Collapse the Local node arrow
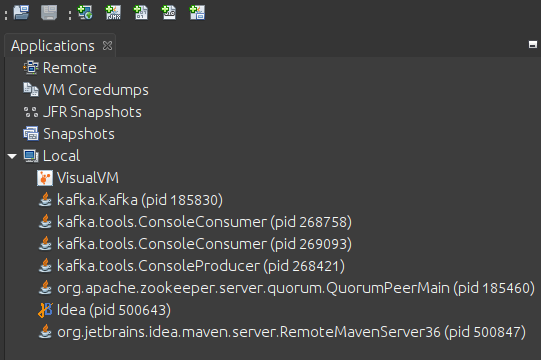Image resolution: width=541 pixels, height=360 pixels. click(x=12, y=156)
